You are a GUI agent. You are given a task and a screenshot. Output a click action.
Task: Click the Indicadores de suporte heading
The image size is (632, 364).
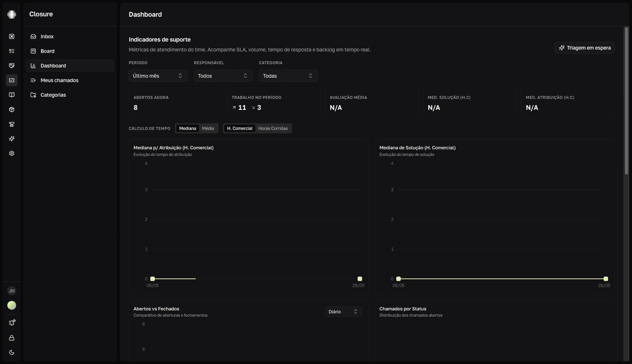pyautogui.click(x=160, y=39)
